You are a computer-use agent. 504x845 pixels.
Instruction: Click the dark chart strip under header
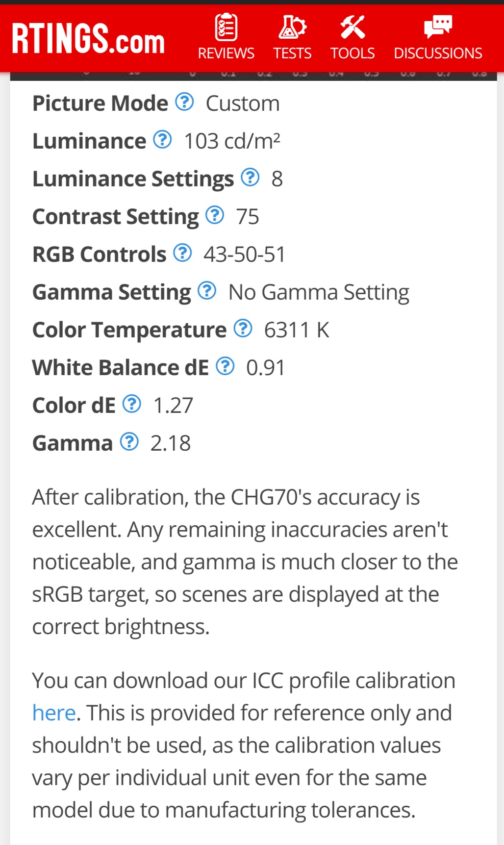[253, 76]
